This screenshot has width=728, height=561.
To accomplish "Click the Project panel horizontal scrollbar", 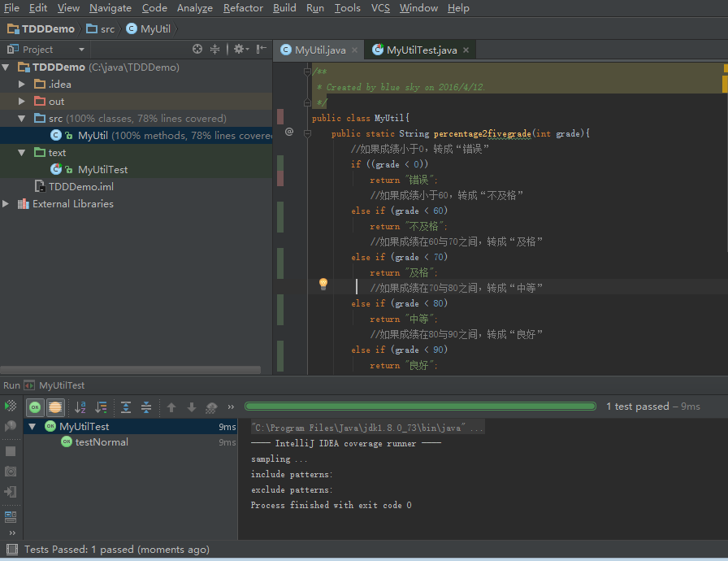I will [131, 370].
